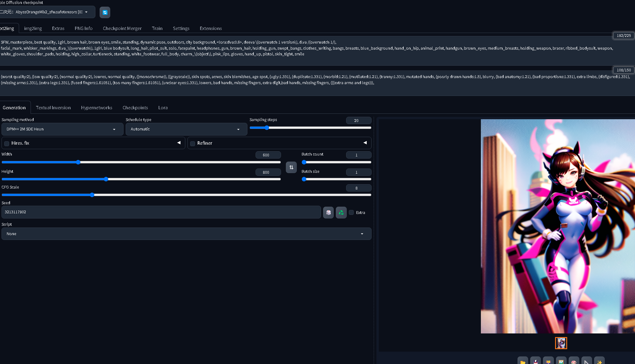This screenshot has height=364, width=635.
Task: Click the Batch size number field
Action: pos(359,172)
